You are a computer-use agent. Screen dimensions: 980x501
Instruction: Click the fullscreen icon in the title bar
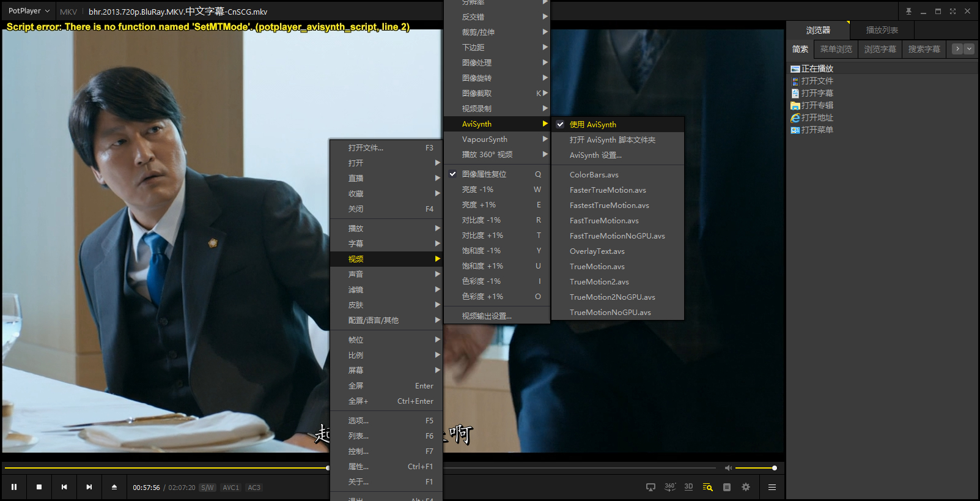[x=952, y=11]
